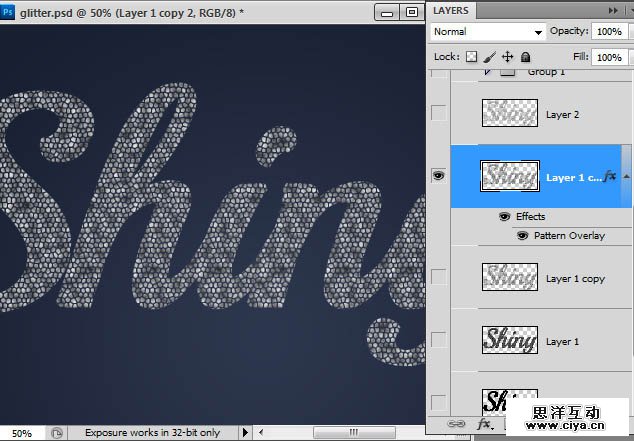
Task: Show the Layer 2 layer
Action: [x=439, y=114]
